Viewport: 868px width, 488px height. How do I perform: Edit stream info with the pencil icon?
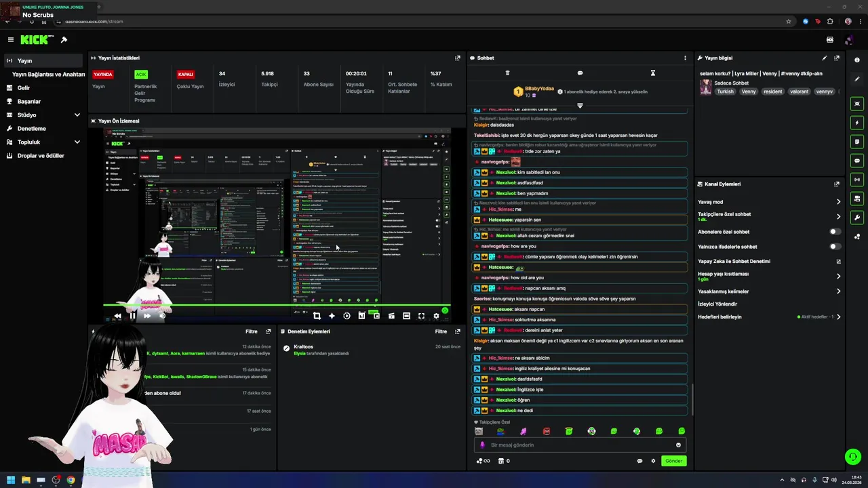pyautogui.click(x=825, y=58)
